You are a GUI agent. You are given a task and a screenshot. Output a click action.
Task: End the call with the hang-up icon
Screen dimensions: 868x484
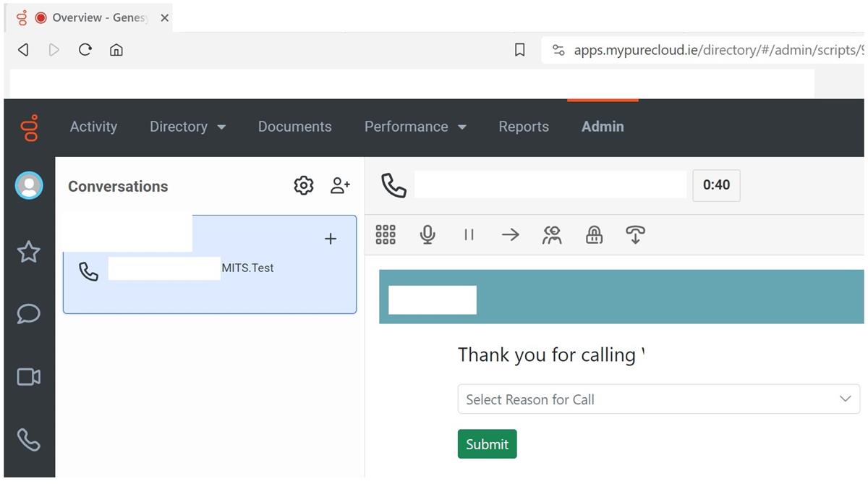pos(635,234)
